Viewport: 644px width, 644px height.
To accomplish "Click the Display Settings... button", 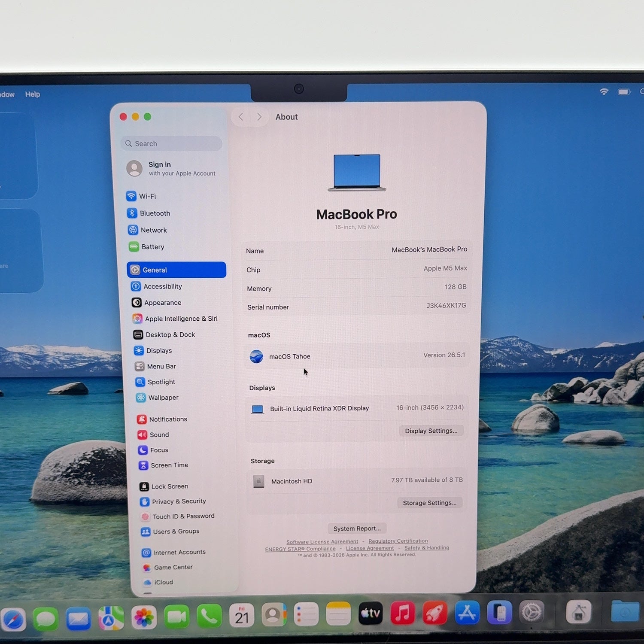I will 431,431.
